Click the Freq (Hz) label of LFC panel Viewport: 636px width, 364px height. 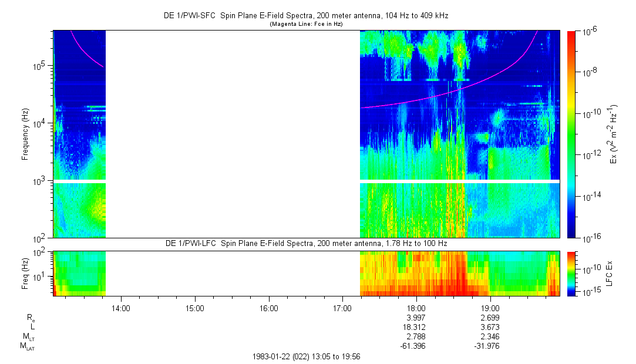click(x=25, y=273)
